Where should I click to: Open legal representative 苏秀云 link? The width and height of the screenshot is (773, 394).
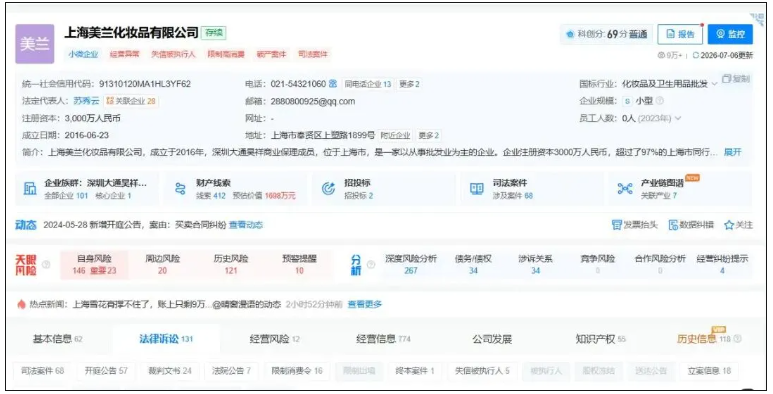click(x=86, y=101)
